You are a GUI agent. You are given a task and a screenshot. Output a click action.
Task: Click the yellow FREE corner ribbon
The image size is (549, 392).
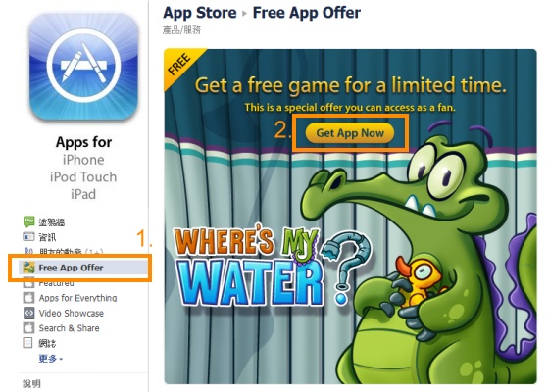tap(180, 66)
